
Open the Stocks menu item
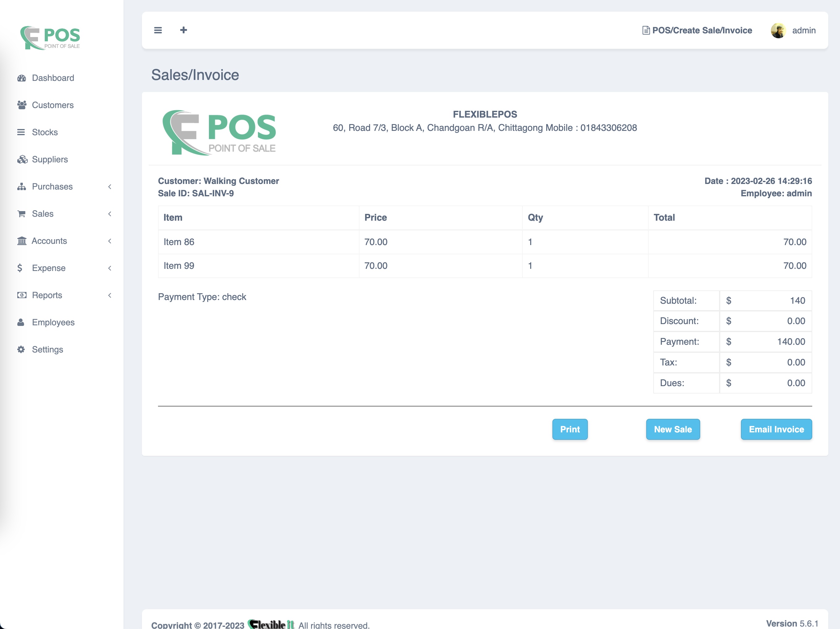point(45,132)
